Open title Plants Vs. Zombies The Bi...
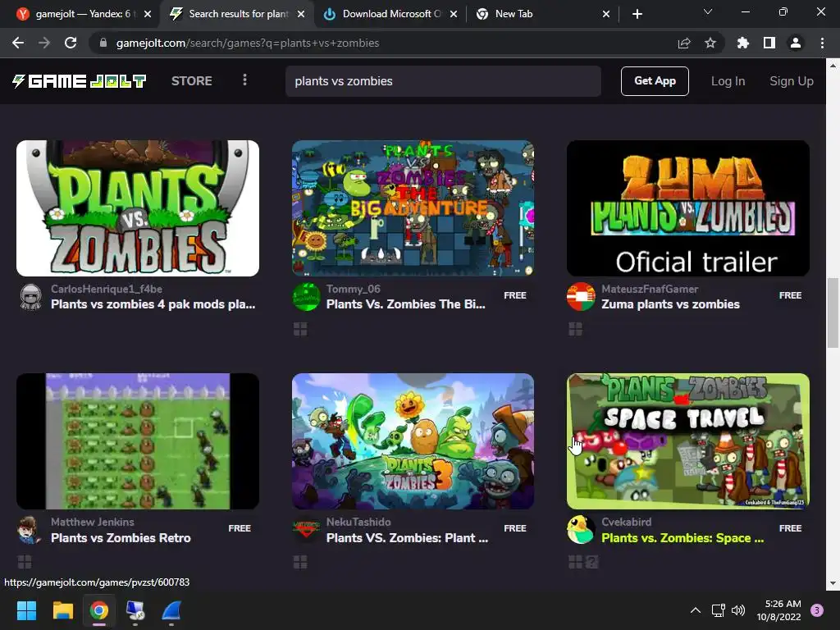This screenshot has width=840, height=630. coord(406,304)
